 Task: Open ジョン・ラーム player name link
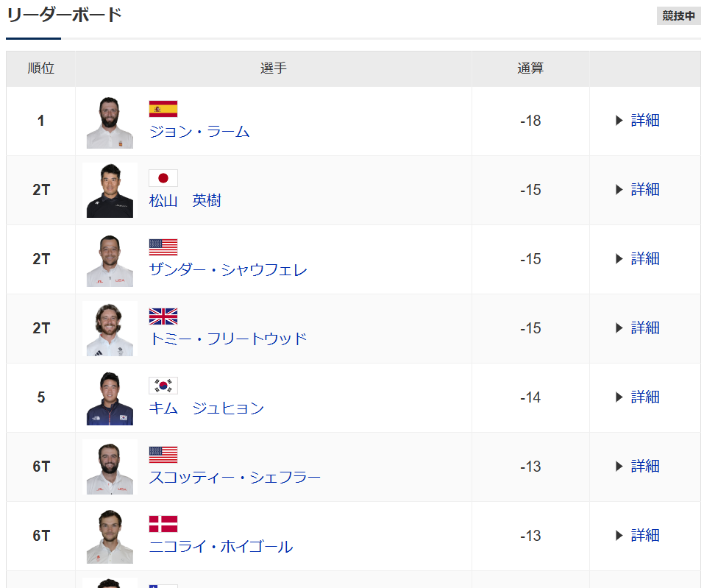[199, 132]
